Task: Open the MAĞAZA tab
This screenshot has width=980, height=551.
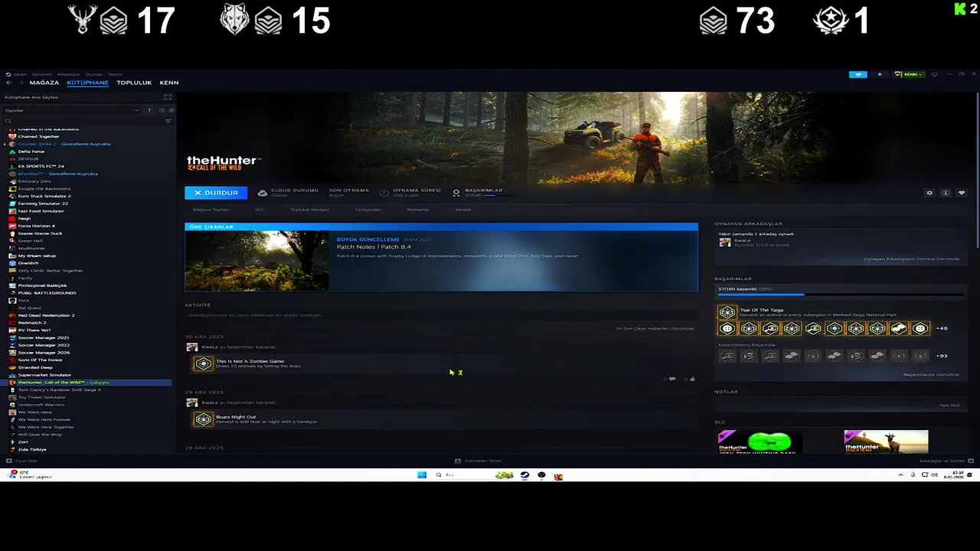Action: pyautogui.click(x=44, y=83)
